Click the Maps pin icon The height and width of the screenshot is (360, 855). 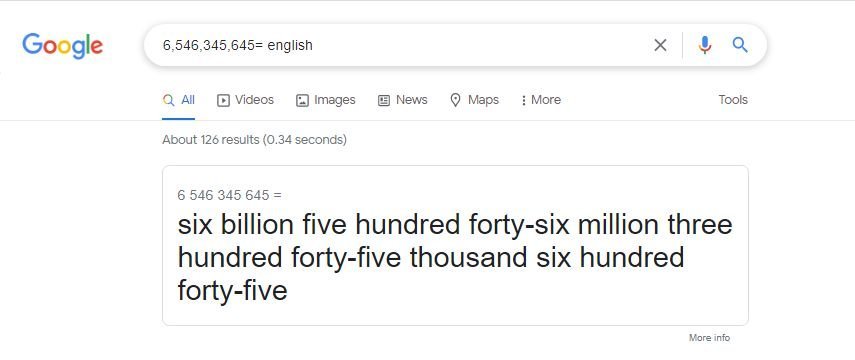[455, 100]
